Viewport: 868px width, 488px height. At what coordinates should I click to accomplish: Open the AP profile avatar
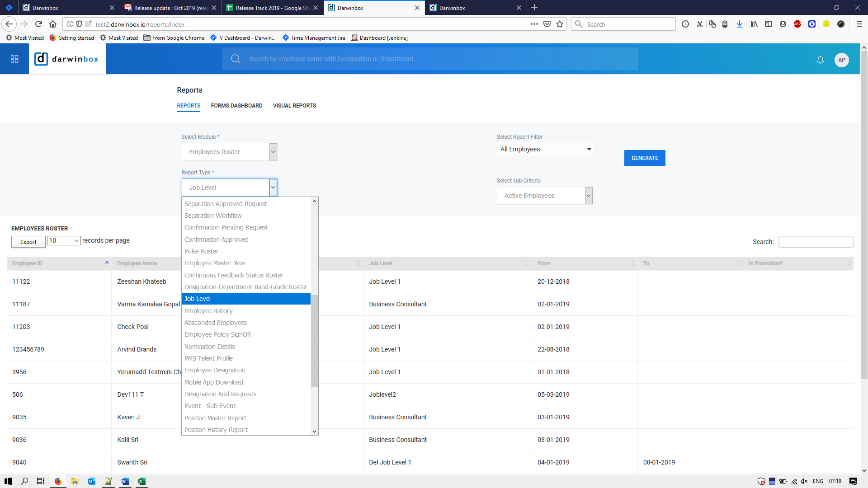point(841,60)
